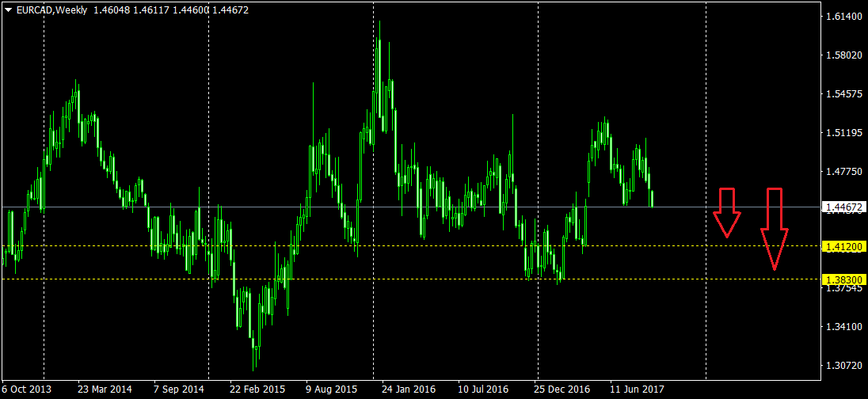Click the 25 Dec 2016 date label
The image size is (868, 399).
(560, 389)
